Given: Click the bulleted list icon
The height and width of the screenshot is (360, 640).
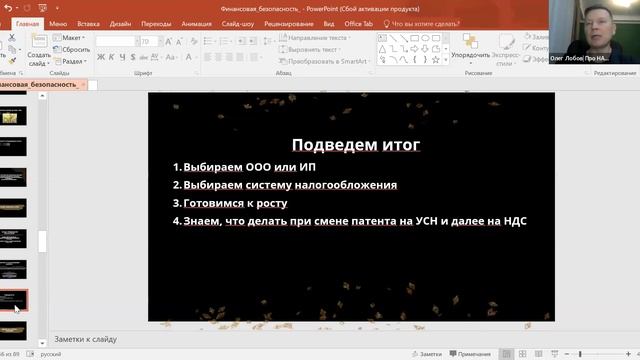Looking at the screenshot, I should [209, 41].
